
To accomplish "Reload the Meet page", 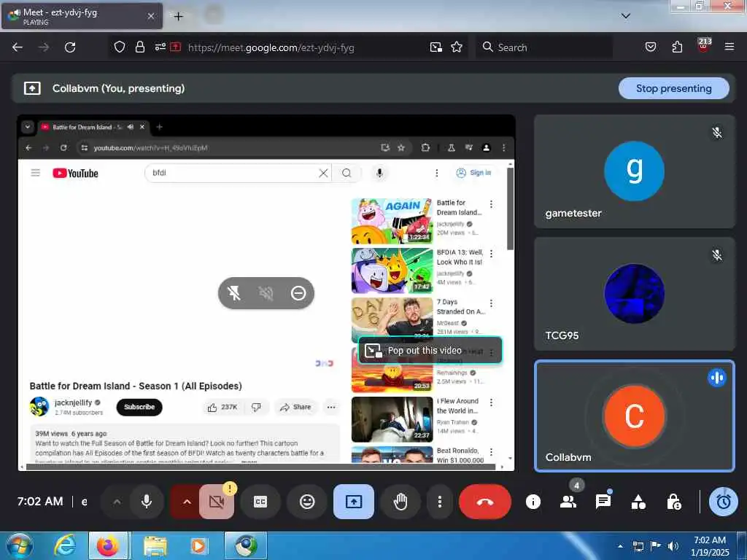I will tap(70, 47).
